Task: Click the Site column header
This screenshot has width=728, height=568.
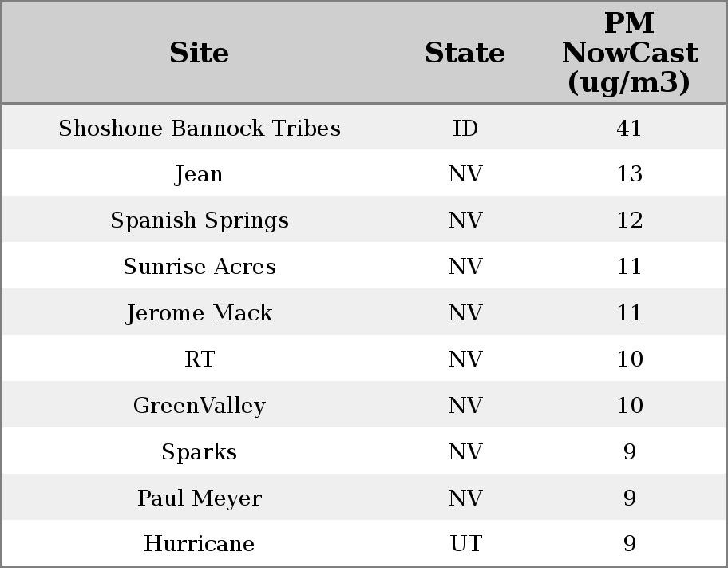Action: pyautogui.click(x=199, y=53)
